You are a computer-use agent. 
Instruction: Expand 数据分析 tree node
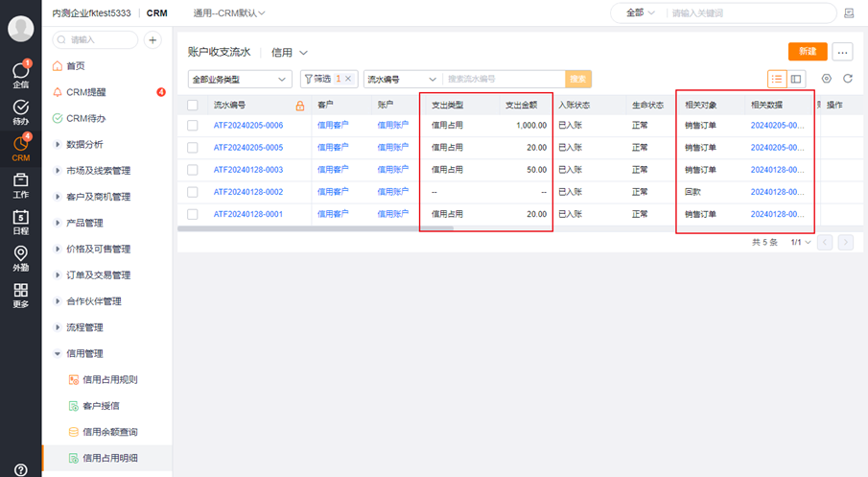[57, 144]
